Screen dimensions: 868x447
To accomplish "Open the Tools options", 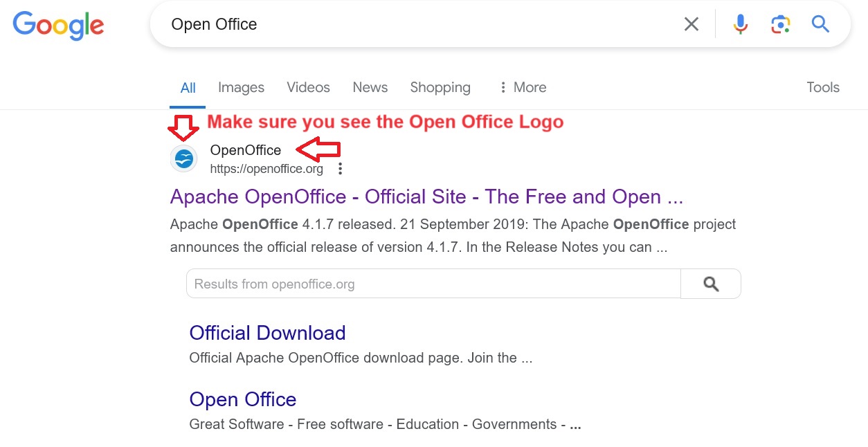I will [x=822, y=87].
